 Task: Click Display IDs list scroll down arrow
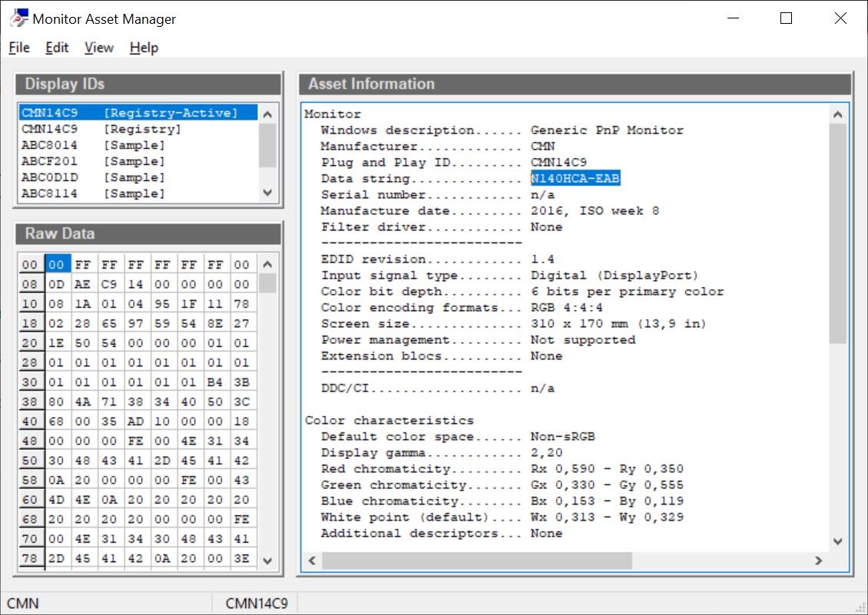point(267,193)
